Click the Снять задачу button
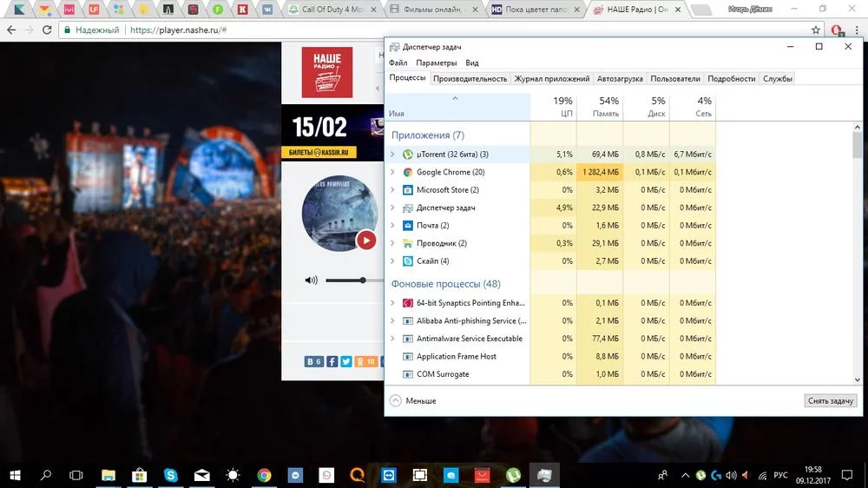868x488 pixels. pyautogui.click(x=831, y=400)
